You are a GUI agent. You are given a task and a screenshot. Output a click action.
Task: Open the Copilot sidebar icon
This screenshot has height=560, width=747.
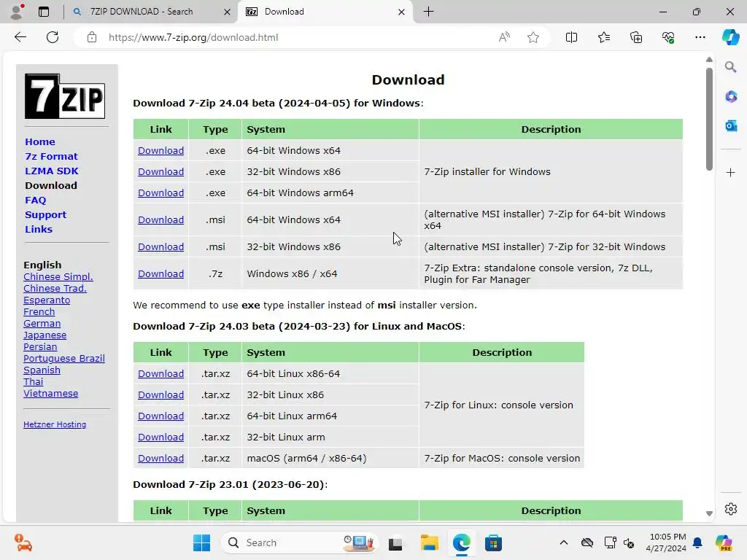point(730,37)
